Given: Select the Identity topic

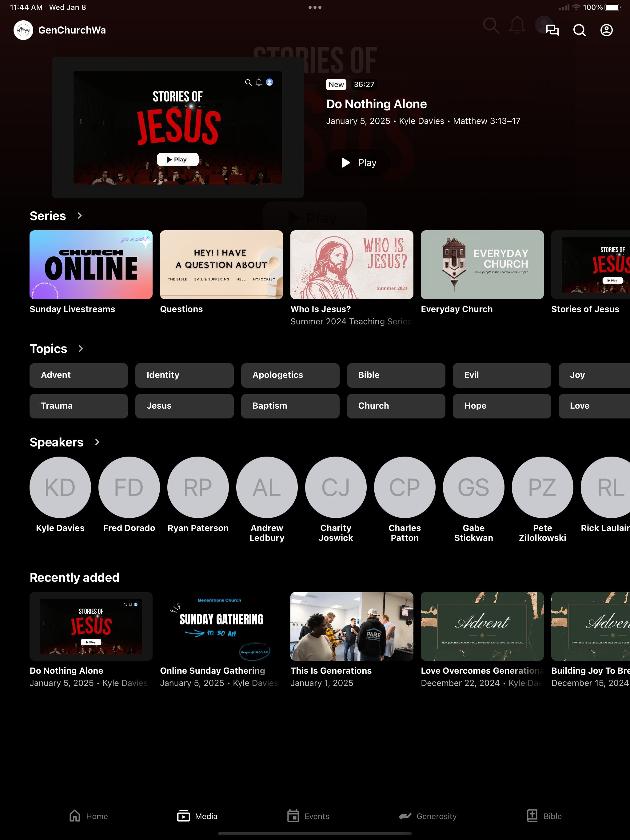Looking at the screenshot, I should [184, 375].
